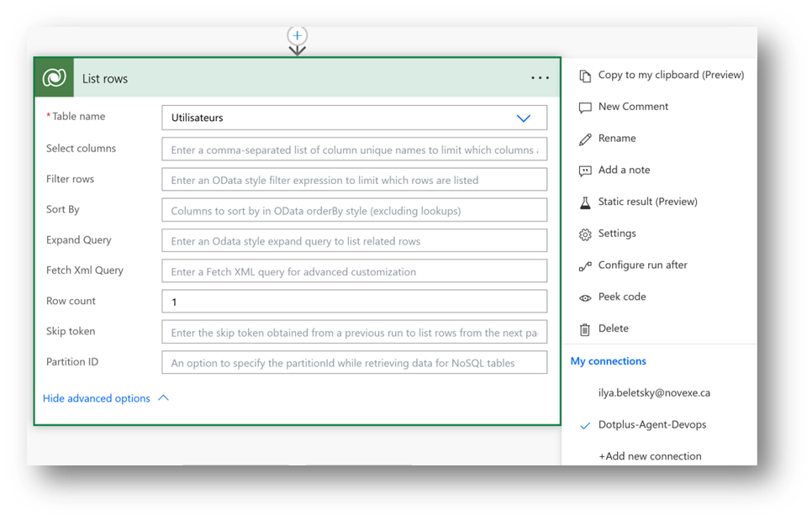The image size is (812, 520).
Task: Click the Rename pencil icon
Action: click(585, 139)
